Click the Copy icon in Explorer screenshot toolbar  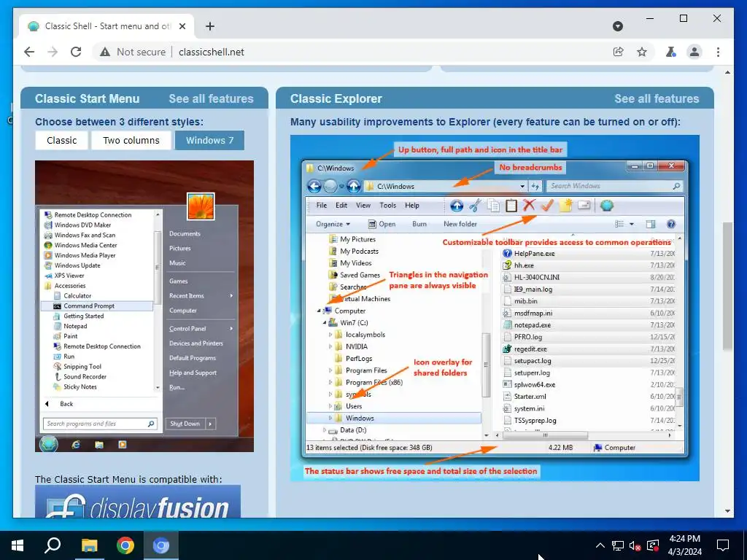pyautogui.click(x=493, y=206)
